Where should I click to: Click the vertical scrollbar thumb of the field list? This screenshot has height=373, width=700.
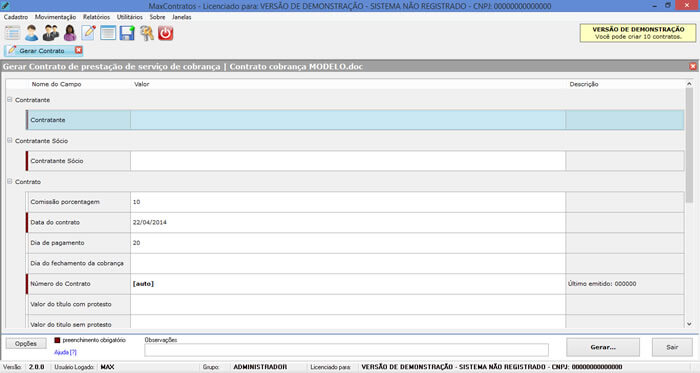click(x=689, y=145)
